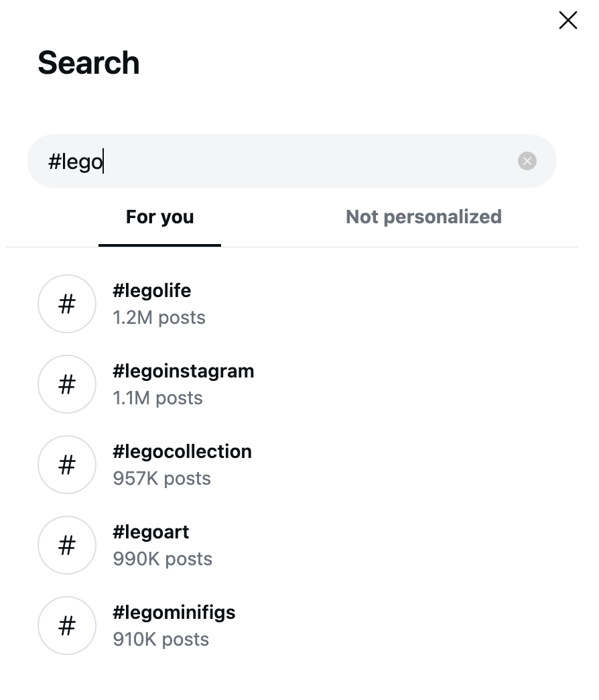Select the #legominifigs hashtag text
599x700 pixels.
(174, 612)
